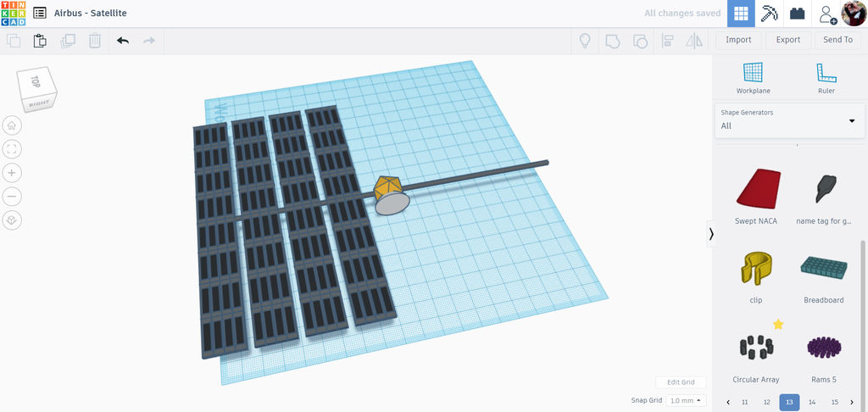Zoom in with the plus button
The height and width of the screenshot is (412, 868).
(x=12, y=173)
